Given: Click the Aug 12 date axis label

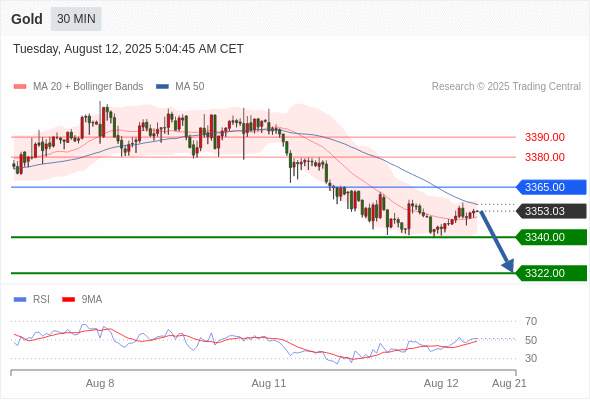Looking at the screenshot, I should click(441, 383).
